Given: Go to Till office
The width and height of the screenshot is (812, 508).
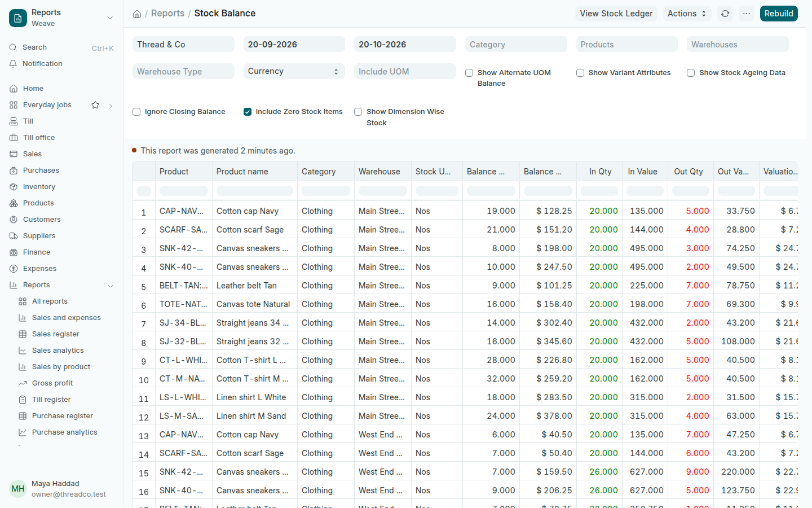Looking at the screenshot, I should pyautogui.click(x=61, y=138).
